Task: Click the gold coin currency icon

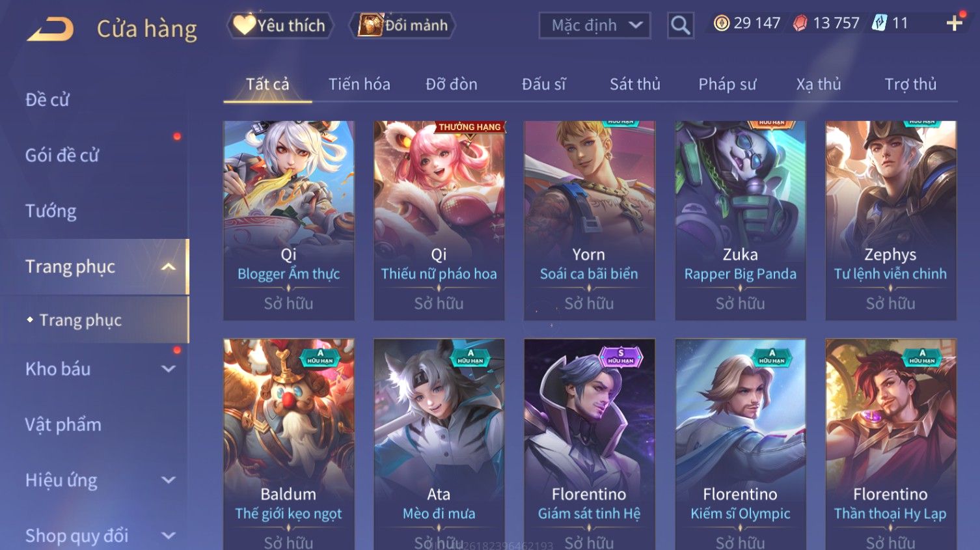Action: [x=721, y=23]
